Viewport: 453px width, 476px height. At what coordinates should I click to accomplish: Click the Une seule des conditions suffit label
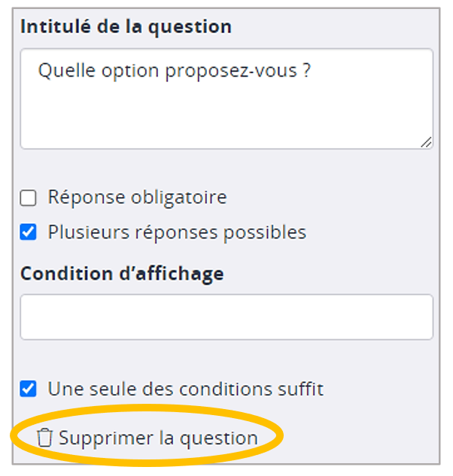tap(185, 390)
